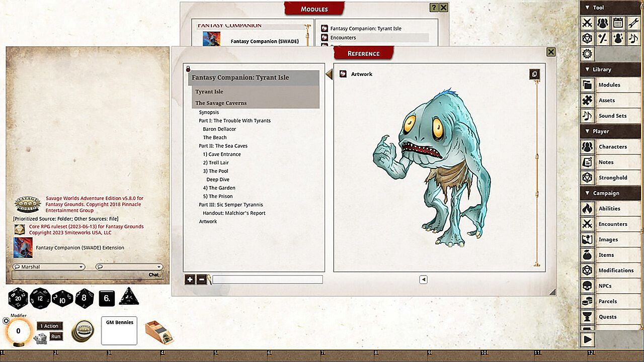The height and width of the screenshot is (362, 644).
Task: Click the Modifications icon in Campaign section
Action: tap(587, 270)
